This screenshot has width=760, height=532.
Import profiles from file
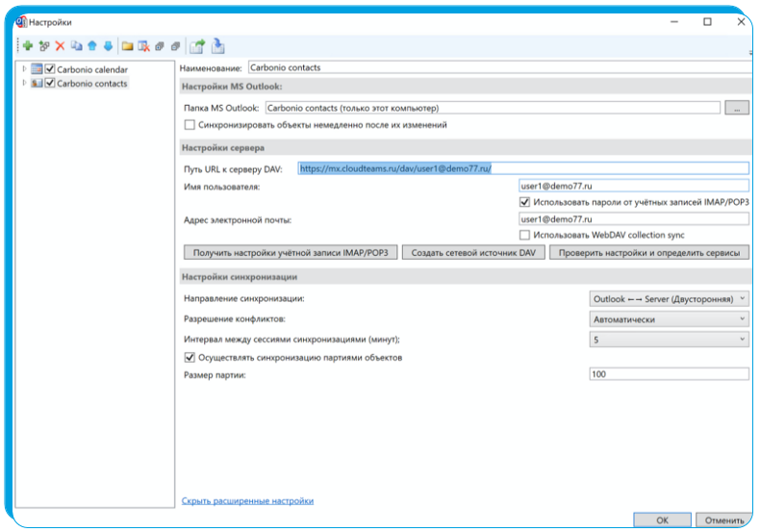coord(218,46)
